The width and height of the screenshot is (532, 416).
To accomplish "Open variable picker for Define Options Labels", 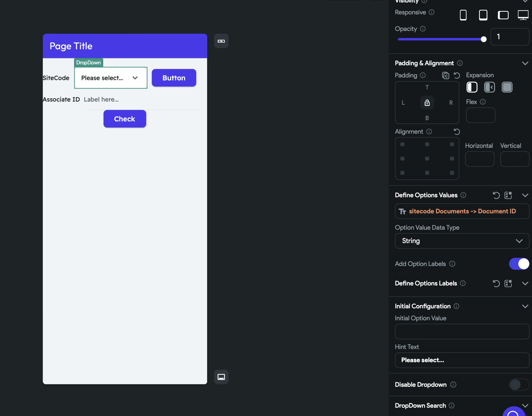I will [508, 284].
